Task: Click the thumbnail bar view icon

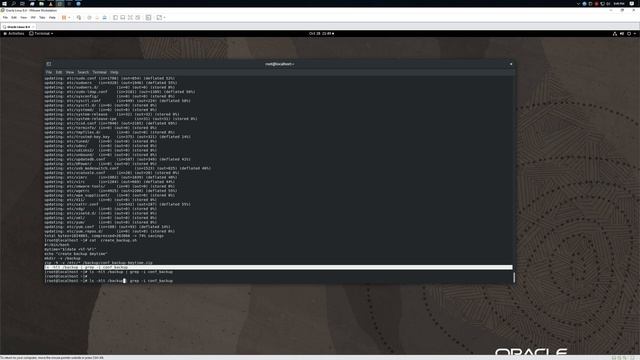Action: [x=122, y=18]
